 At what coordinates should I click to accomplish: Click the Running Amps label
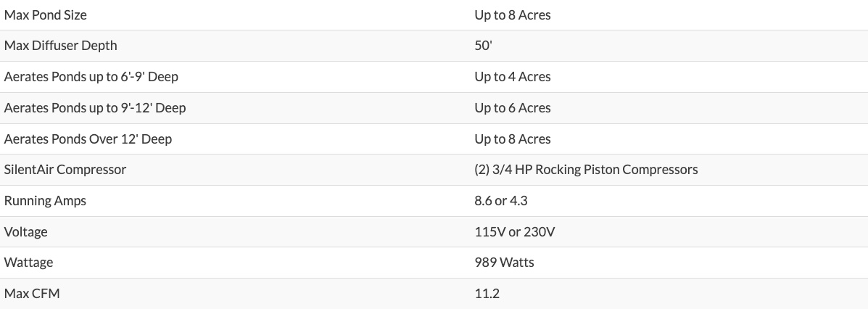(46, 200)
